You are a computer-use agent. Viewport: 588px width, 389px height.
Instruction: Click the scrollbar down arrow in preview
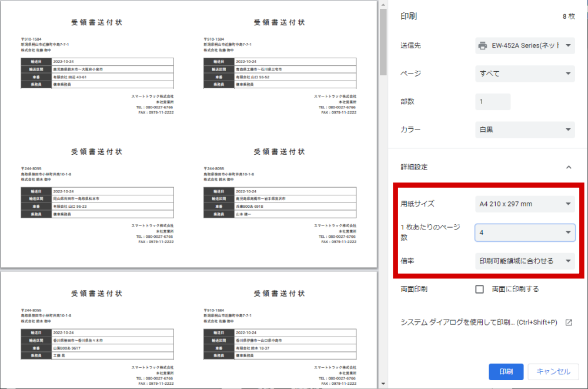383,384
